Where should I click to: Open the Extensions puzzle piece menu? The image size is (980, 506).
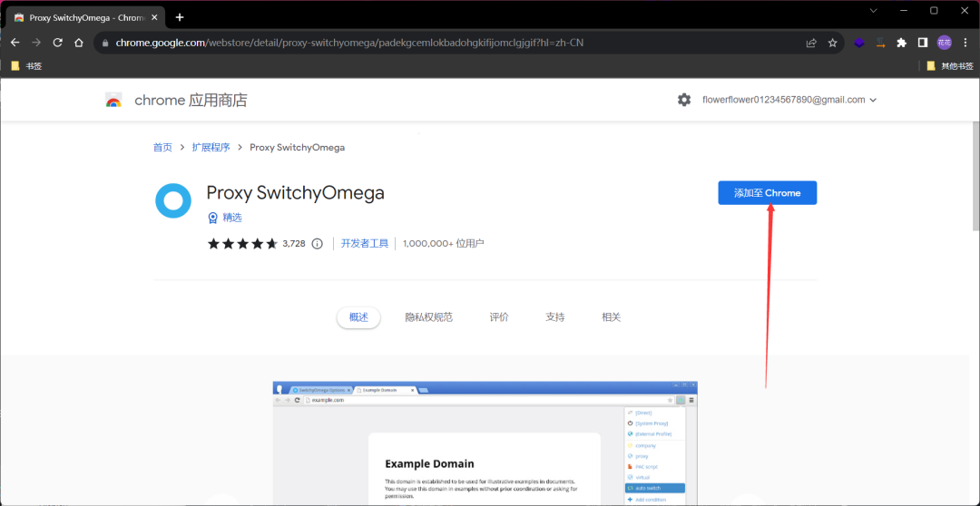(901, 43)
